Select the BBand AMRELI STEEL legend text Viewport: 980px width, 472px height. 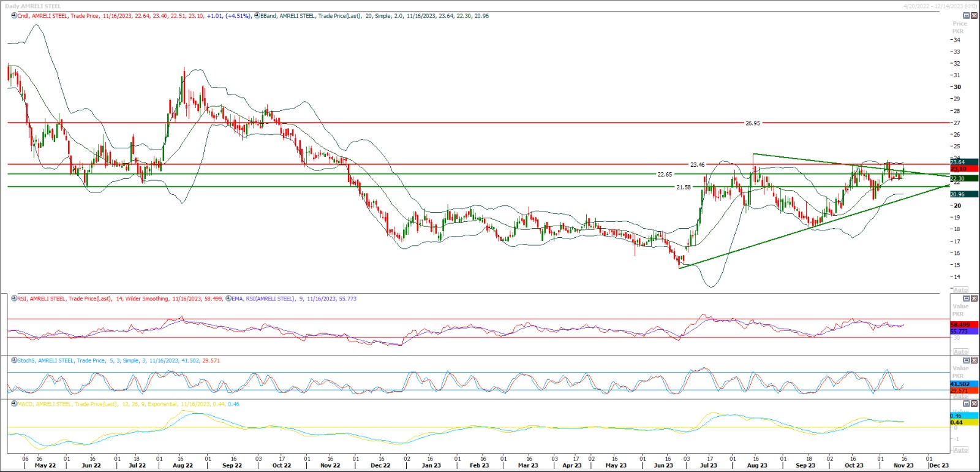pos(375,16)
